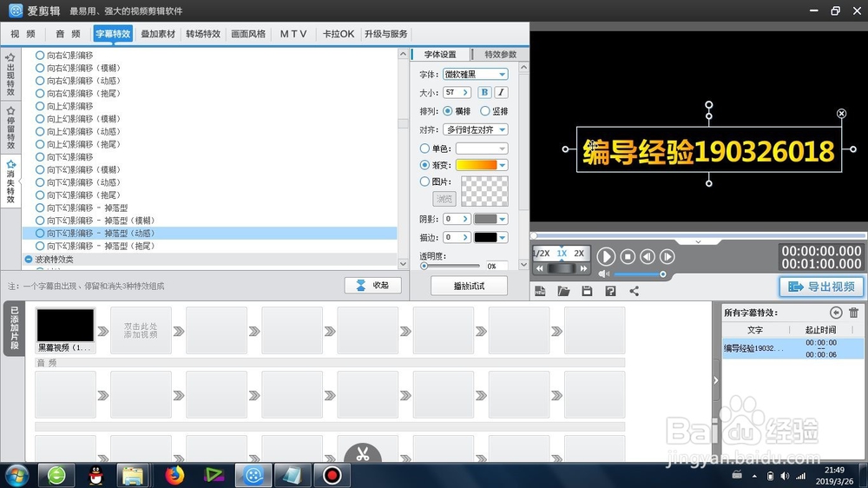Step back one frame in the preview

648,256
